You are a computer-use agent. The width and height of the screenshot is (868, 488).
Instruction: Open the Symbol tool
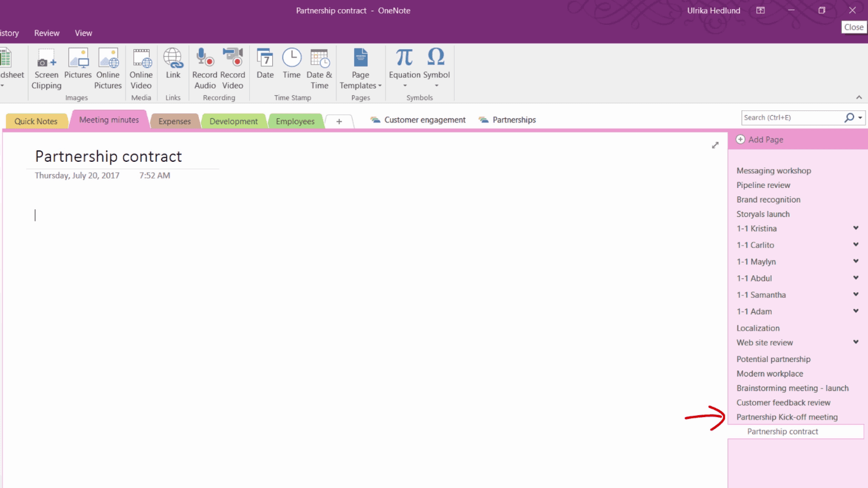[436, 64]
